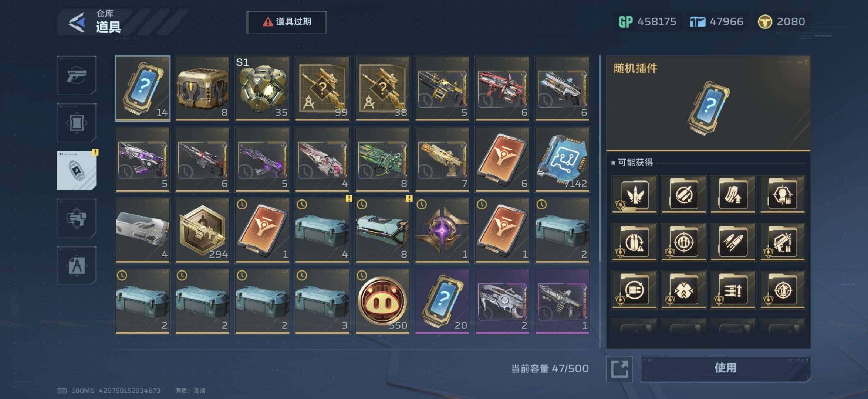Click the GP currency balance 458175
The height and width of the screenshot is (399, 868).
pyautogui.click(x=647, y=22)
